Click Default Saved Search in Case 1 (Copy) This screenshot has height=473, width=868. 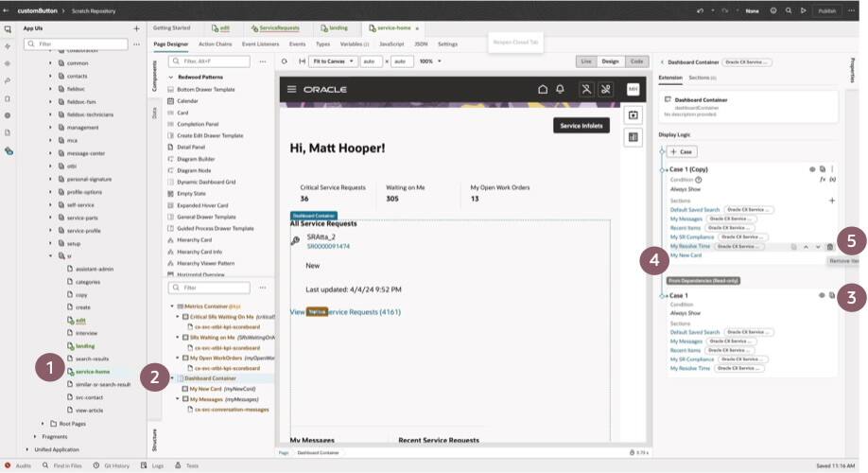[695, 210]
